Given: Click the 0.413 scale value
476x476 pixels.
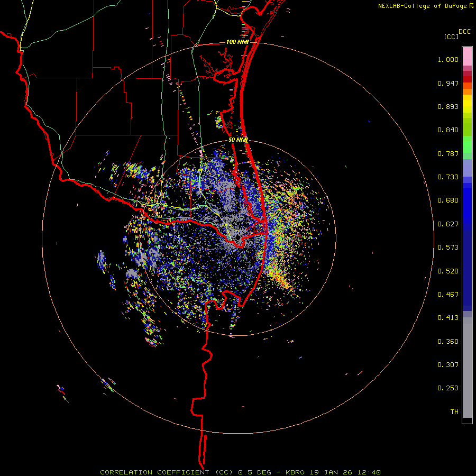Looking at the screenshot, I should (x=448, y=318).
